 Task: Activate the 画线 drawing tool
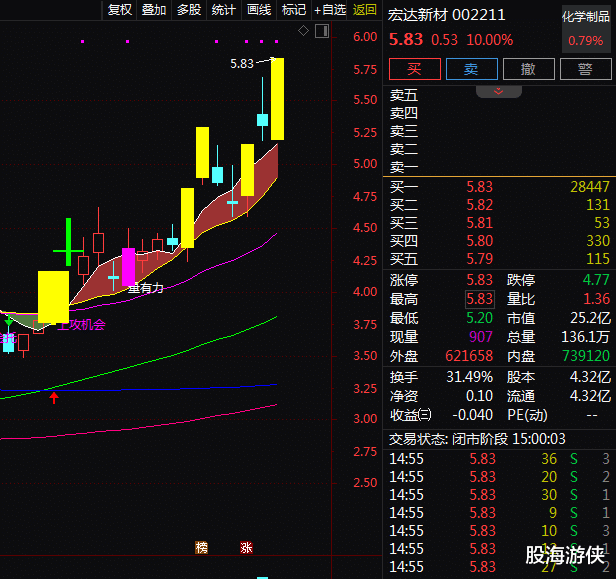click(259, 9)
